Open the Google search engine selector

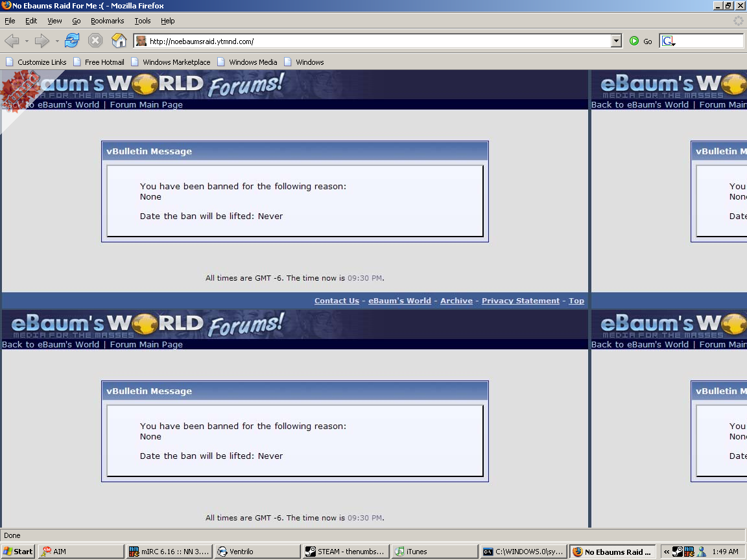[669, 41]
